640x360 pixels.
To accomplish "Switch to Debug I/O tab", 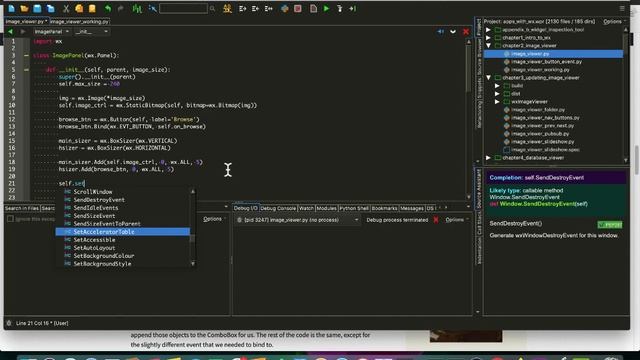I will coord(246,208).
